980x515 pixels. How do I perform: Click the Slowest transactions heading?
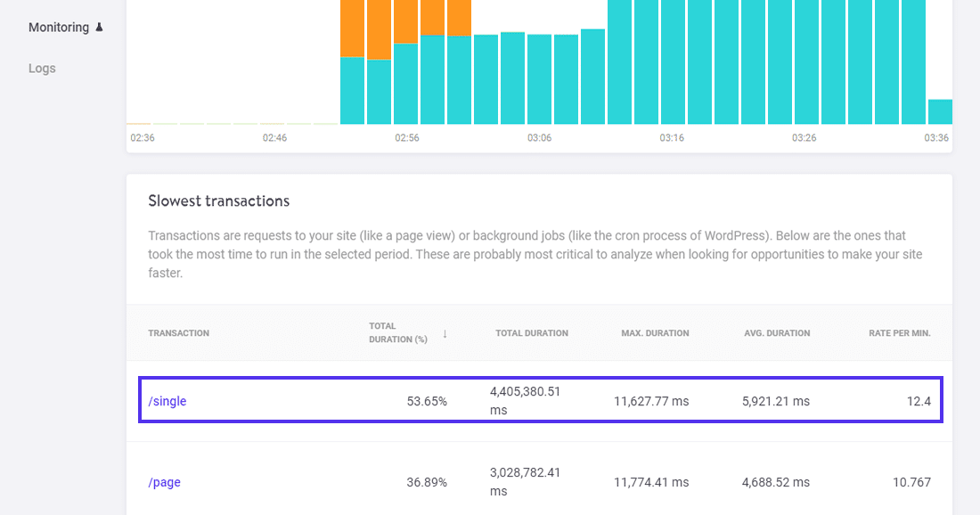tap(219, 201)
